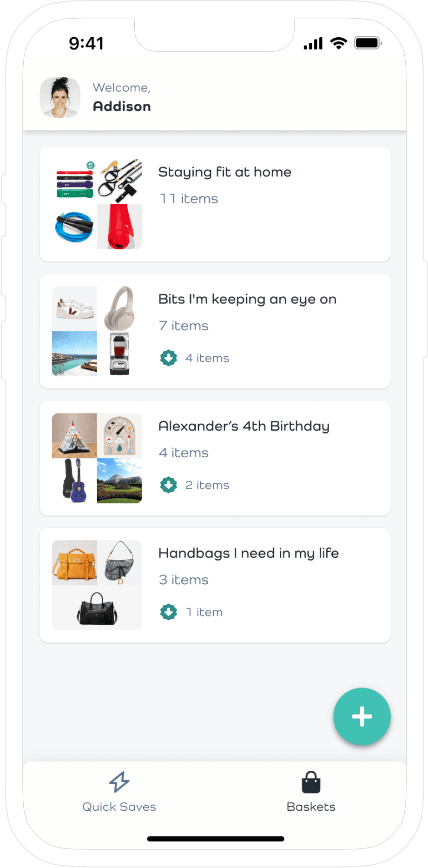
Task: Click the yellow satchel handbag thumbnail
Action: point(74,563)
